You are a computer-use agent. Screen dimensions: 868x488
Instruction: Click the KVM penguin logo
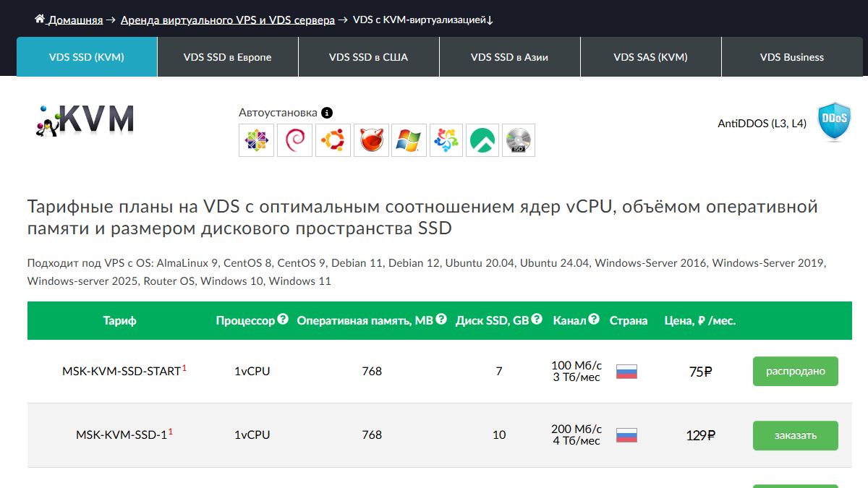tap(85, 120)
